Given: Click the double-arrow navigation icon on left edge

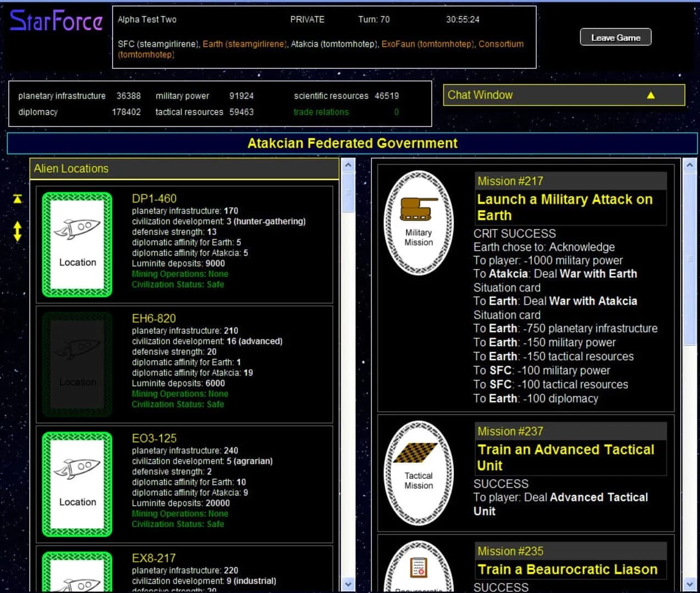Looking at the screenshot, I should 16,232.
